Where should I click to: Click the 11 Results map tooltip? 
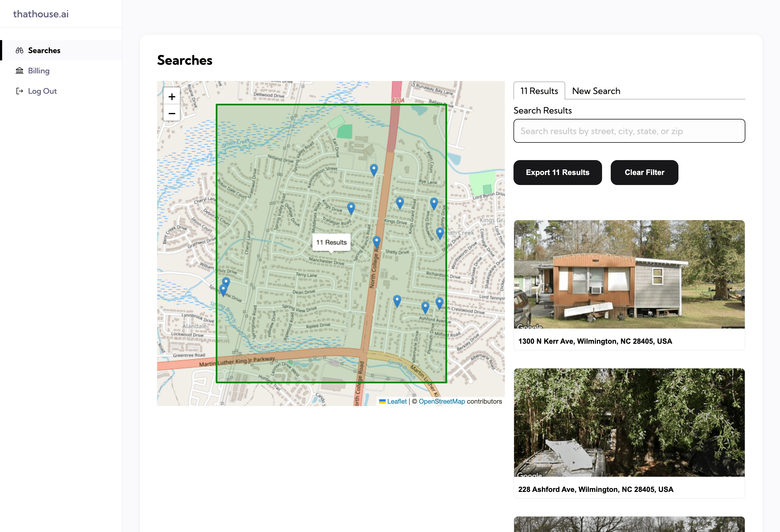pyautogui.click(x=331, y=242)
